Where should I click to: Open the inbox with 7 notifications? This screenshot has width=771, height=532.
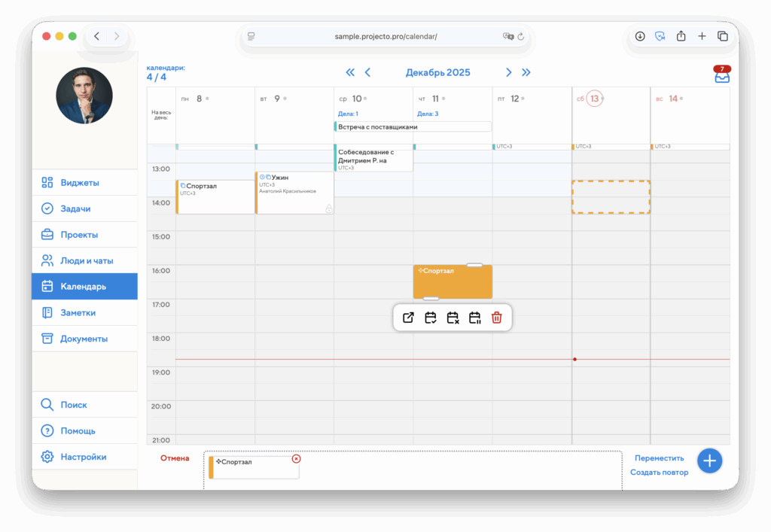(x=722, y=74)
